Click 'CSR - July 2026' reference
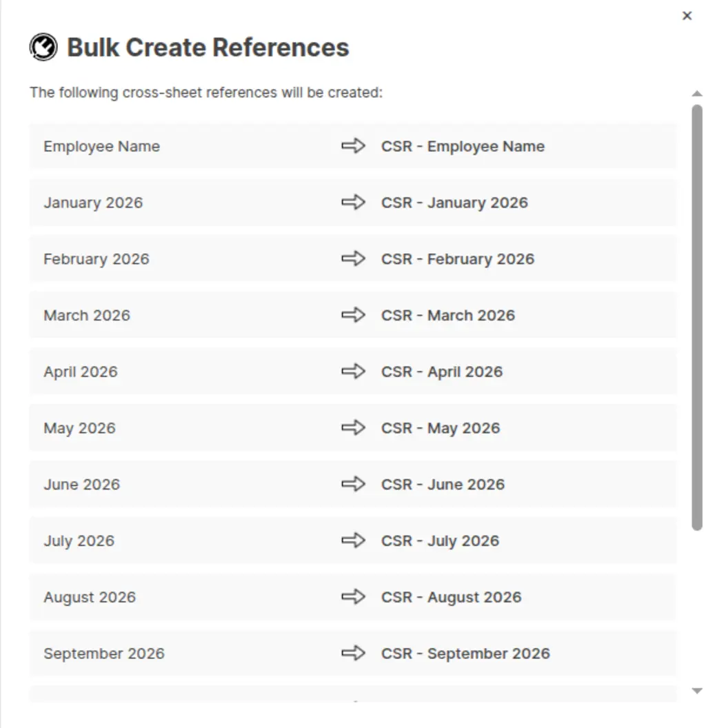This screenshot has height=728, width=706. point(441,541)
